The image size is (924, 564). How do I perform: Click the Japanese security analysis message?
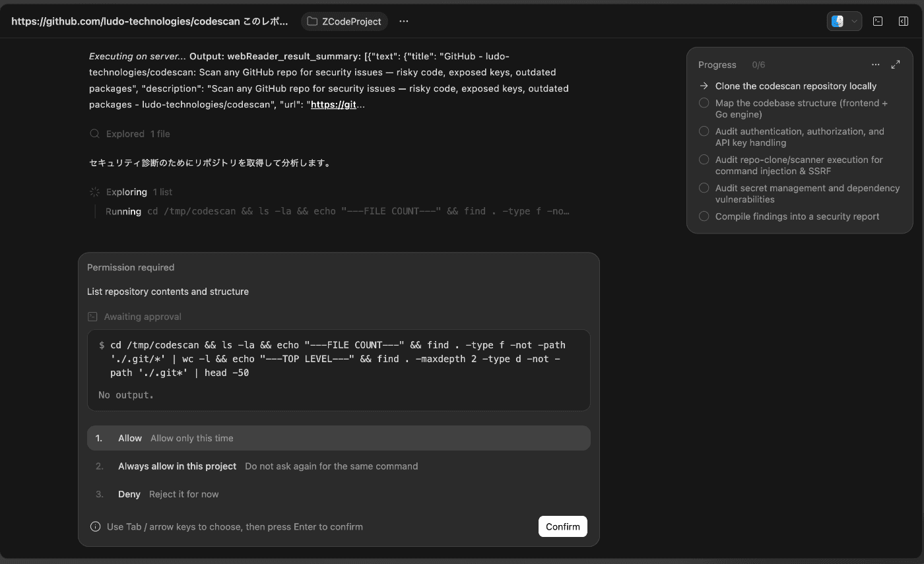point(210,163)
